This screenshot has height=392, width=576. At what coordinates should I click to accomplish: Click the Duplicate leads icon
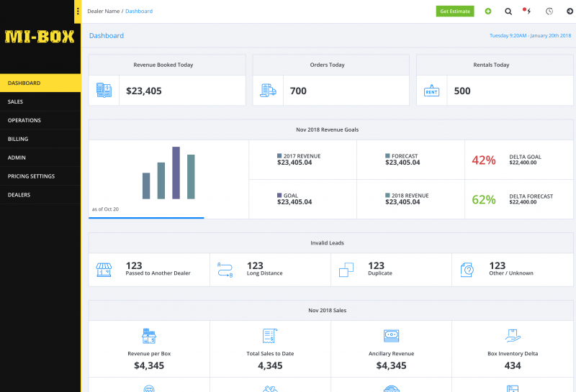346,270
